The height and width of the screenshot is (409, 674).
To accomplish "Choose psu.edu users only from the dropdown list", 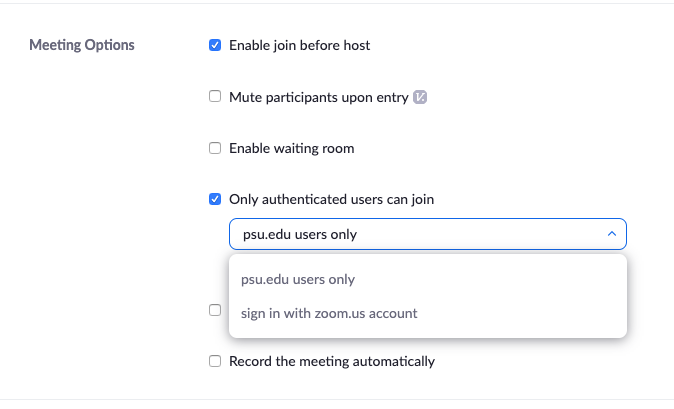I will 298,279.
